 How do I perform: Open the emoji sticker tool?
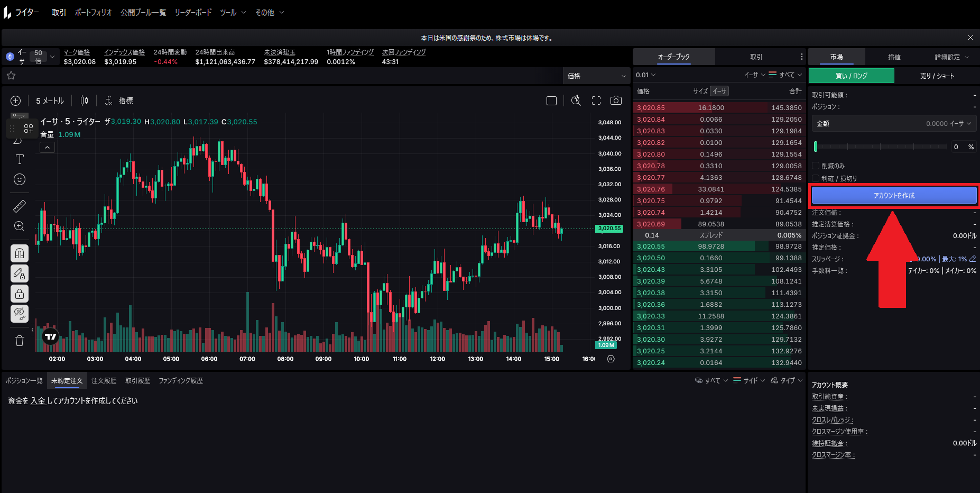pos(20,180)
